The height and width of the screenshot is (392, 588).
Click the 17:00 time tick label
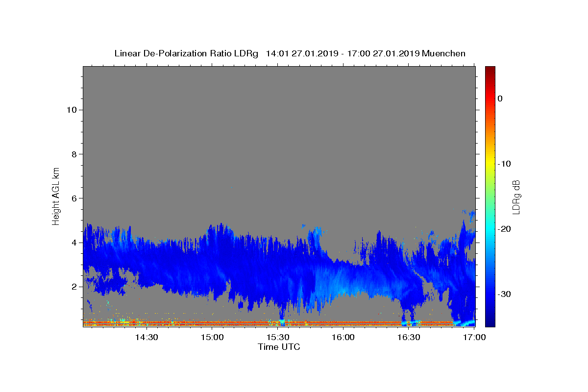(474, 337)
